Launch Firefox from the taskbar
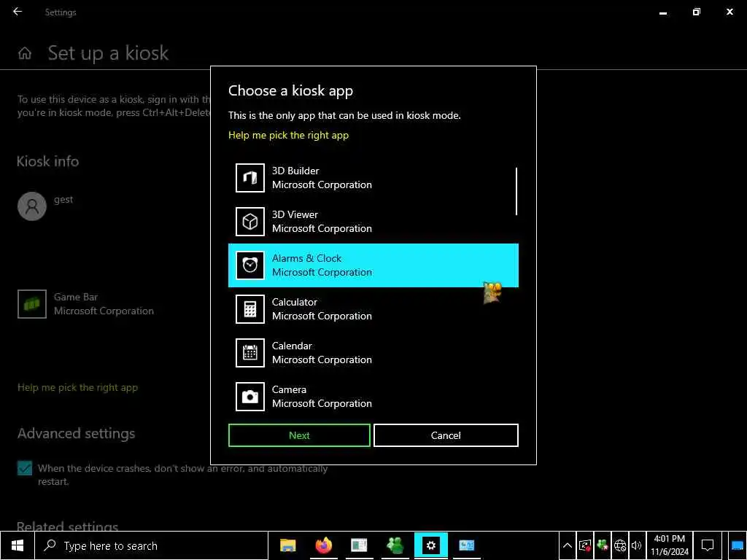 pos(323,545)
